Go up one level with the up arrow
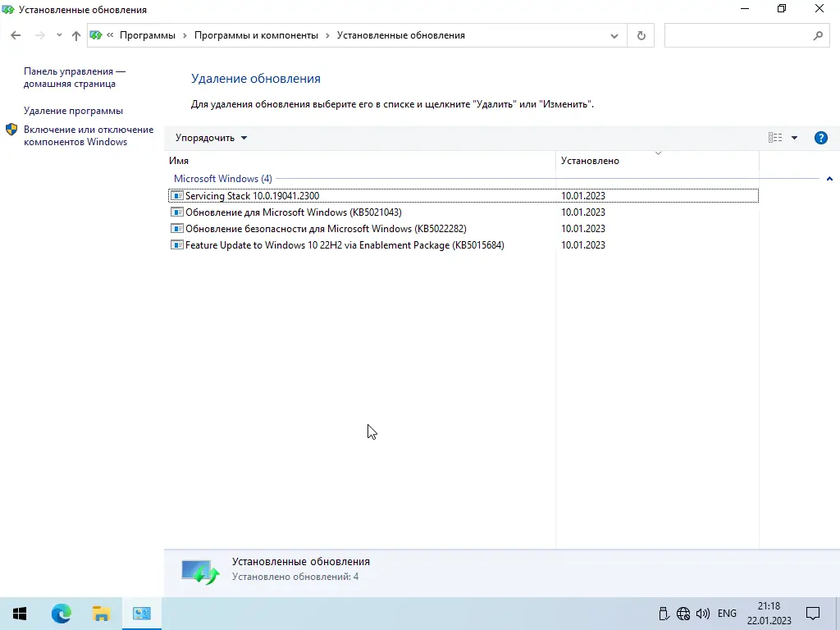Viewport: 840px width, 630px height. coord(76,35)
